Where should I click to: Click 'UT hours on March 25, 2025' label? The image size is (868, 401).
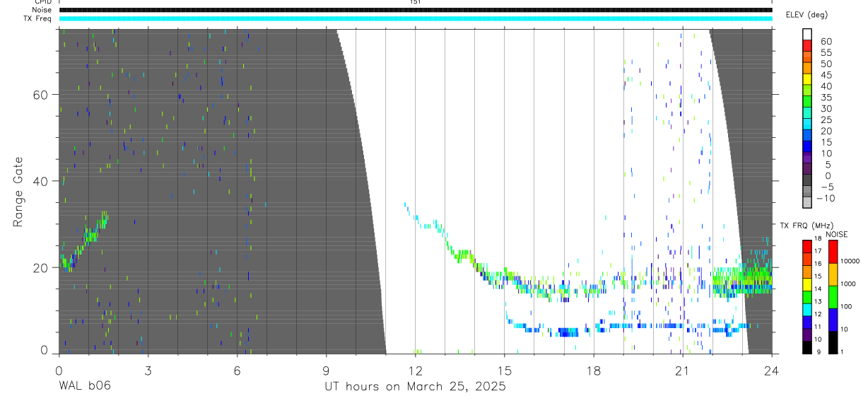[415, 387]
